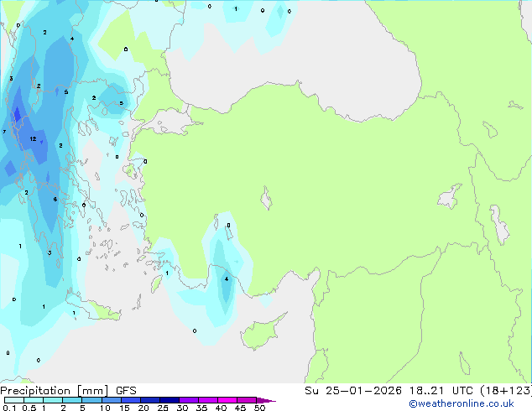Select the 10–15 mm legend color swatch
The width and height of the screenshot is (532, 411).
click(111, 400)
